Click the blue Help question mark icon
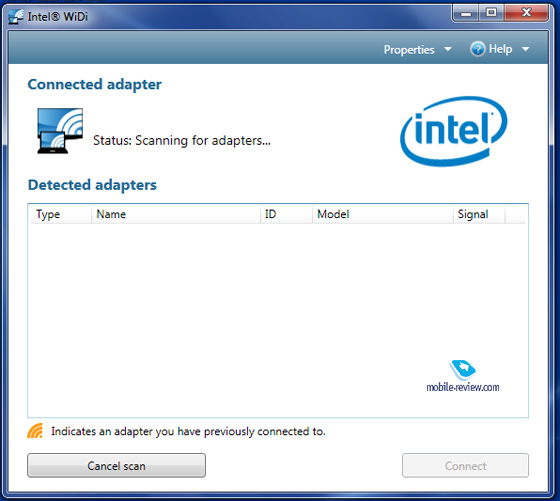560x501 pixels. coord(478,49)
